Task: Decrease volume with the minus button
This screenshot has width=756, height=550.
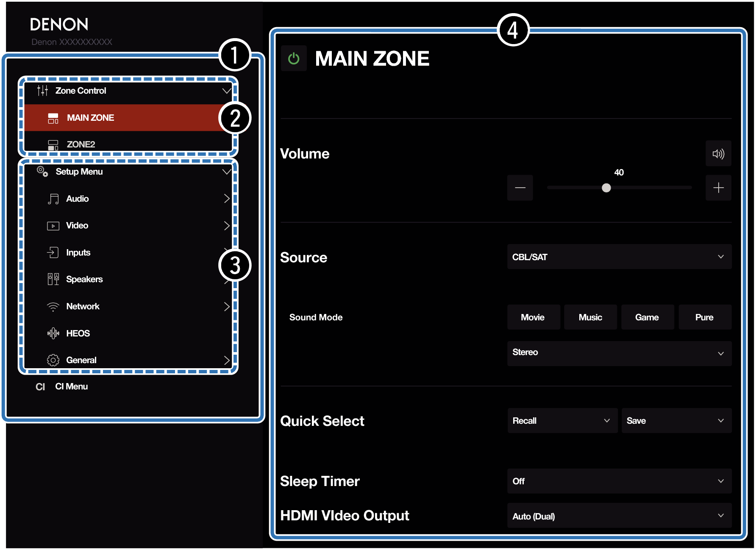Action: click(x=520, y=188)
